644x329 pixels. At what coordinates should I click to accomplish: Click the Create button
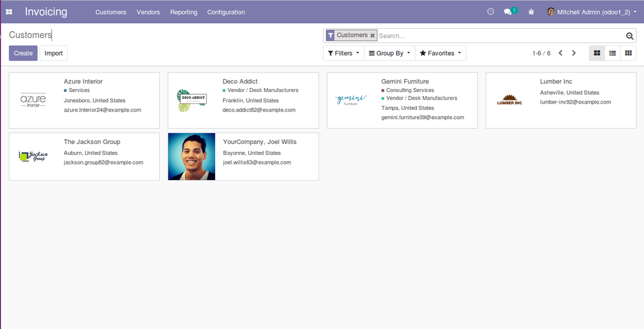(x=23, y=53)
